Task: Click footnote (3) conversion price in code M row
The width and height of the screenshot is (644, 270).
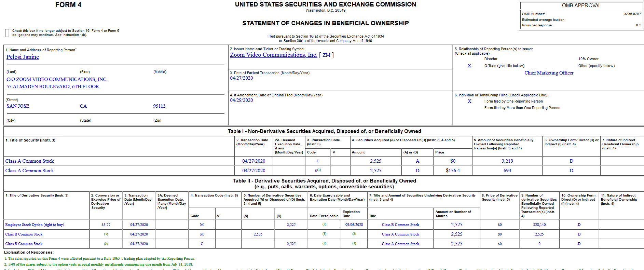Action: pyautogui.click(x=106, y=234)
